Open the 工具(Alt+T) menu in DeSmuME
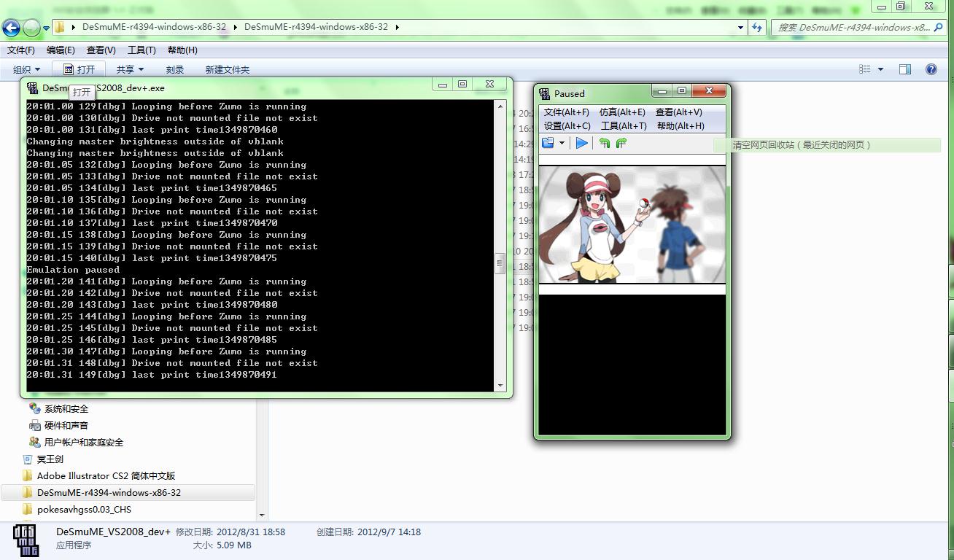The image size is (954, 560). point(624,126)
